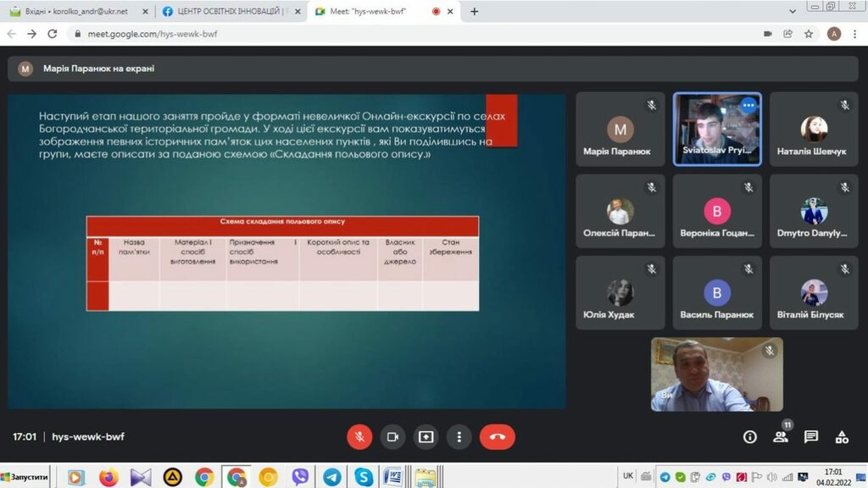Toggle the UK keyboard language indicator
Image resolution: width=868 pixels, height=488 pixels.
(628, 476)
